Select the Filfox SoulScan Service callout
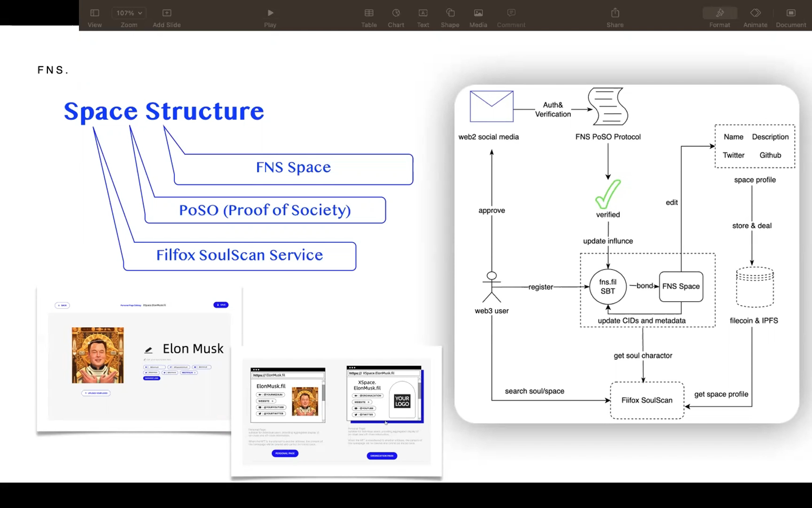Image resolution: width=812 pixels, height=508 pixels. [240, 256]
